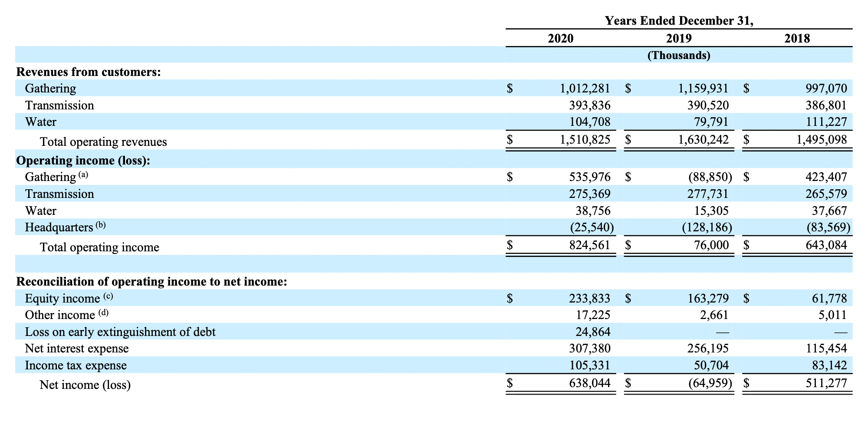The height and width of the screenshot is (421, 868).
Task: Select Water revenue value 111,227
Action: [826, 122]
